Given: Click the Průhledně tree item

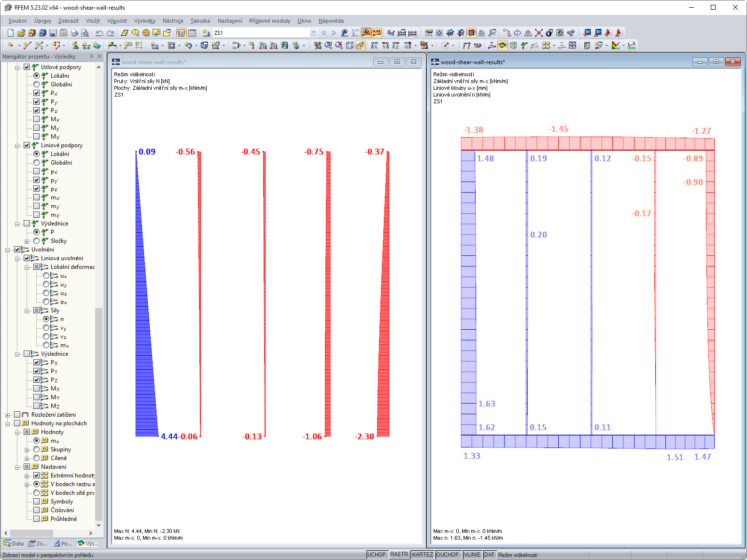Looking at the screenshot, I should coord(64,519).
